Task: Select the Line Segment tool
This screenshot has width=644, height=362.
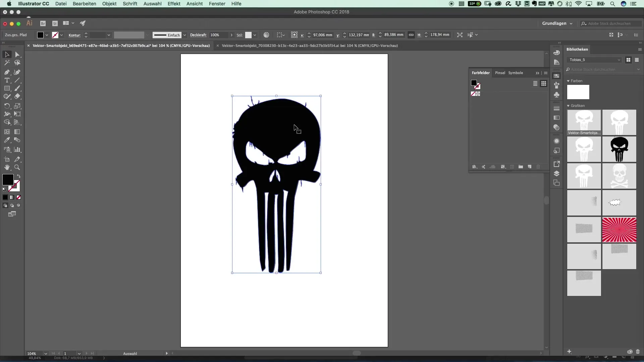Action: pyautogui.click(x=17, y=80)
